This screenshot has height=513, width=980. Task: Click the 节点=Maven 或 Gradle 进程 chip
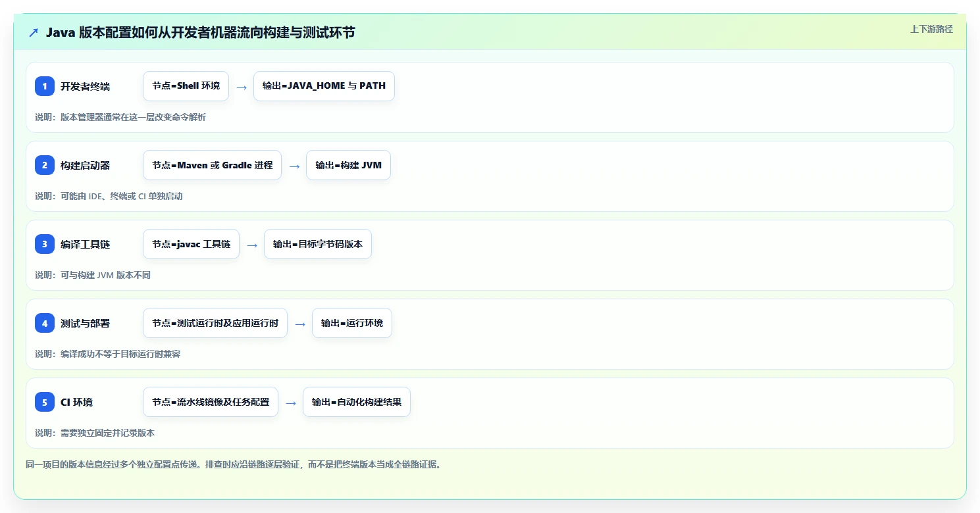coord(212,165)
